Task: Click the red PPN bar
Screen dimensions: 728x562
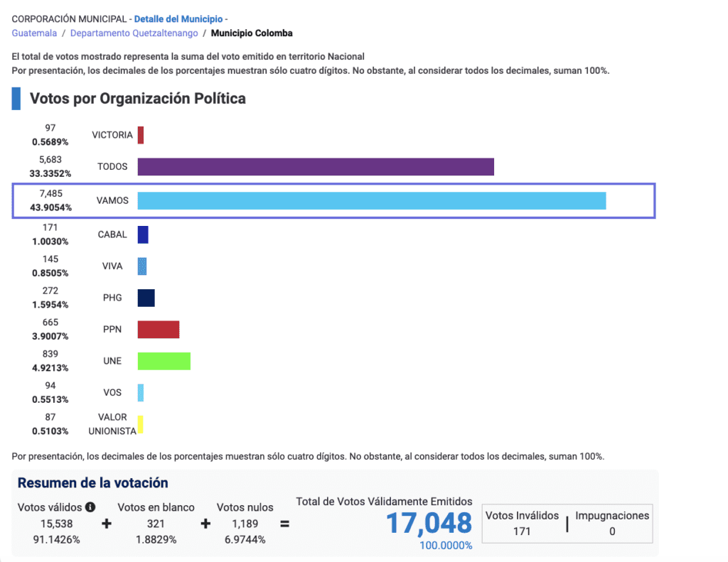Action: [x=158, y=330]
